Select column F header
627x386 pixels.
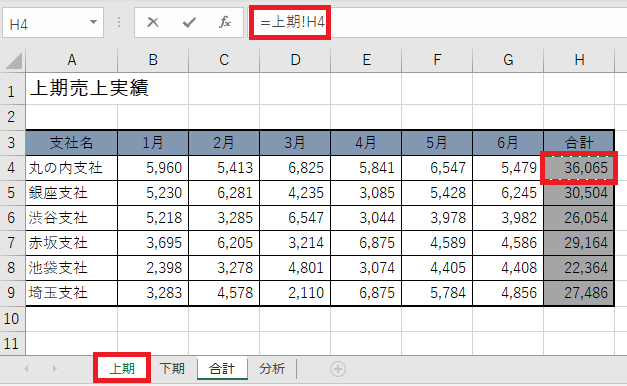click(x=437, y=60)
